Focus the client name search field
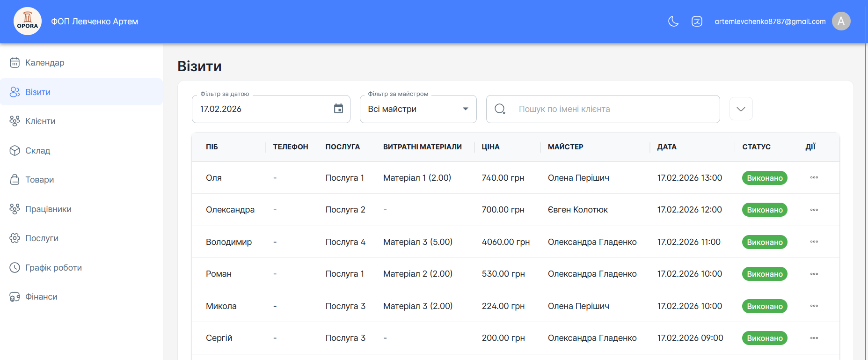Viewport: 868px width, 360px height. pos(603,109)
